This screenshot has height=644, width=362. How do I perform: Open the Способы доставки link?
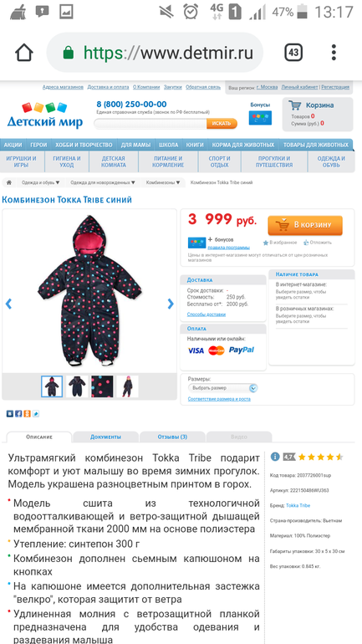pos(206,314)
